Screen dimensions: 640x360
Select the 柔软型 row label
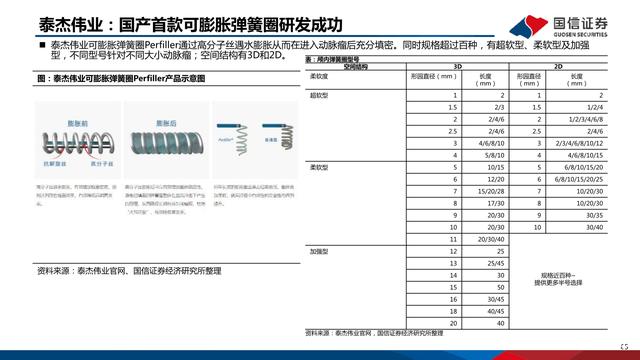(319, 167)
